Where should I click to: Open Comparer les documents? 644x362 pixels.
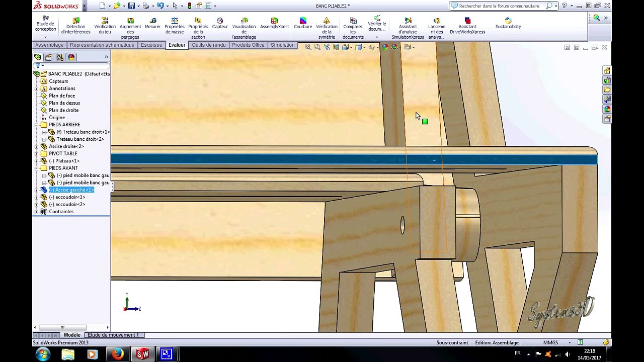(x=353, y=29)
